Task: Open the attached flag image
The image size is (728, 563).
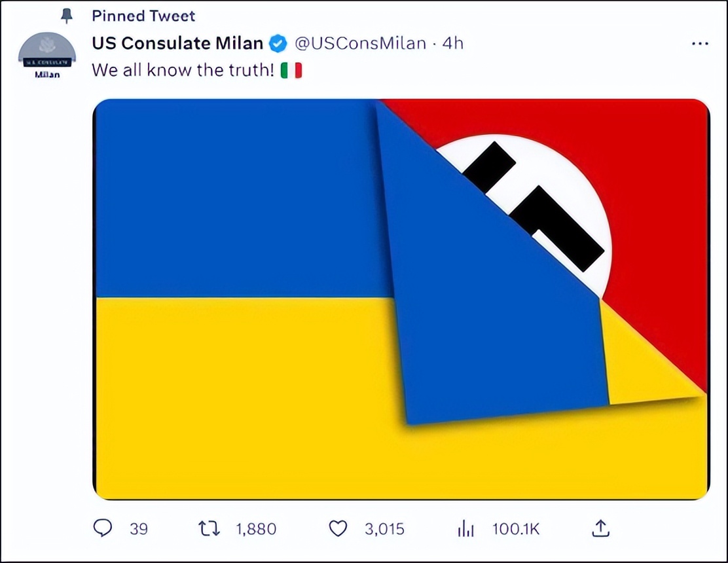Action: coord(401,299)
